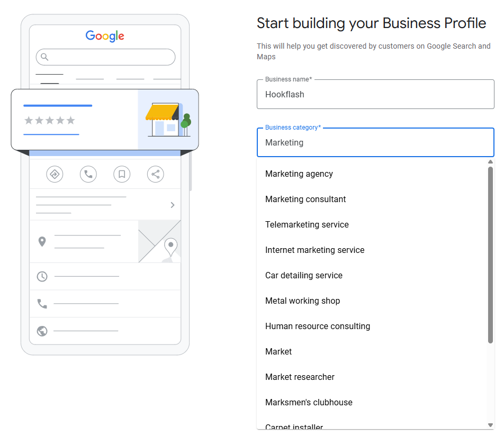Click the bookmark save icon
Viewport: 504px width, 436px height.
pos(122,174)
